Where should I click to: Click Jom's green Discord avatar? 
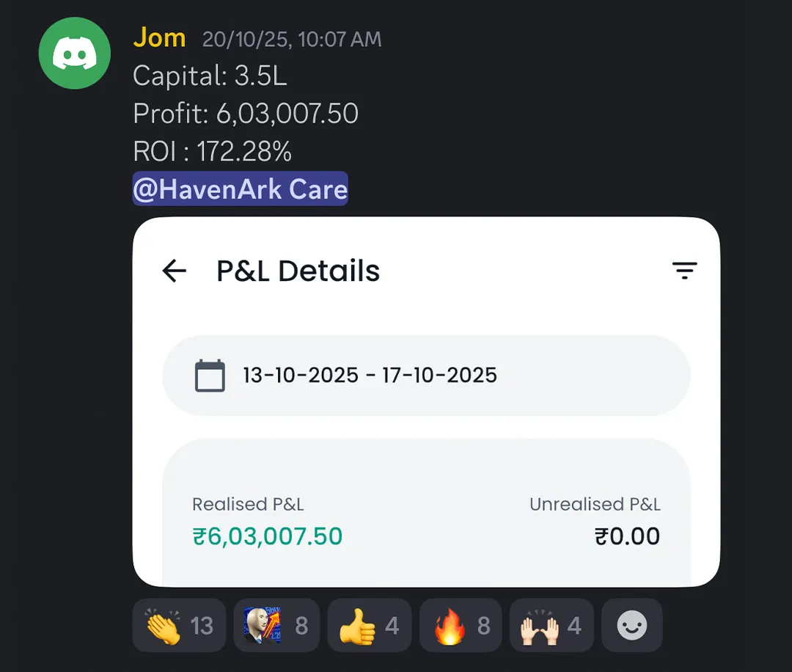[x=74, y=54]
